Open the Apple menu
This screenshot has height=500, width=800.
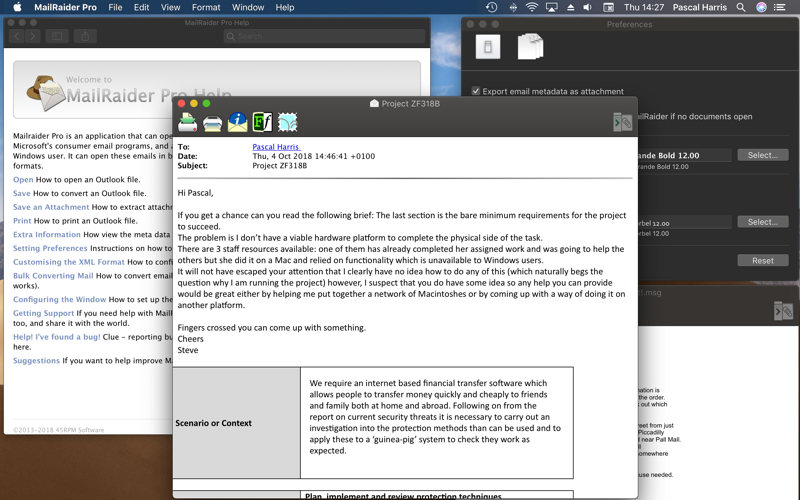tap(17, 7)
